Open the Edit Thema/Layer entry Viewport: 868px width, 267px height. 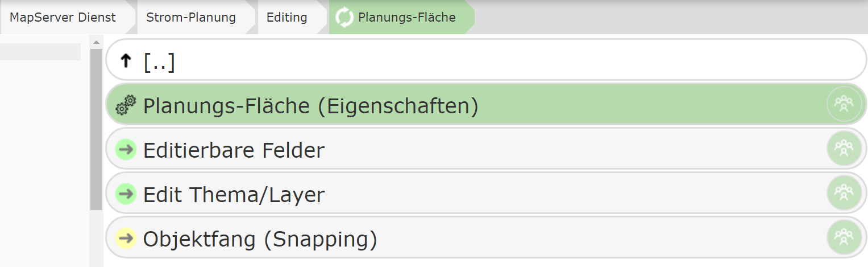coord(486,194)
